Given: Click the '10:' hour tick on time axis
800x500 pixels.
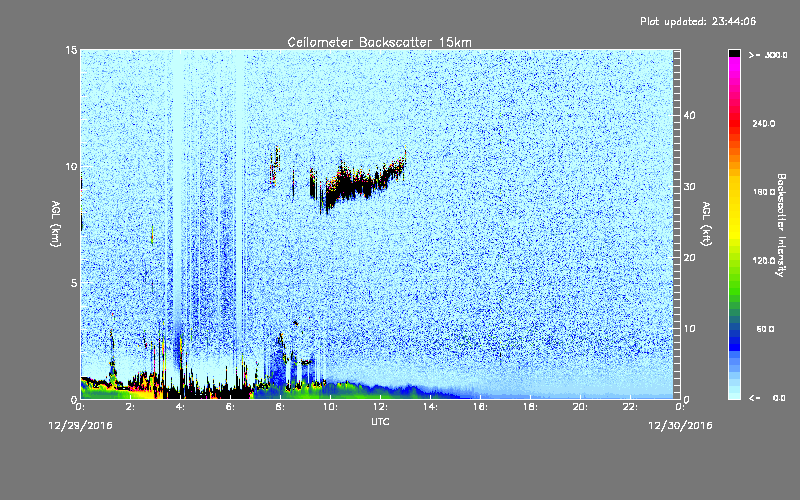Looking at the screenshot, I should (330, 407).
